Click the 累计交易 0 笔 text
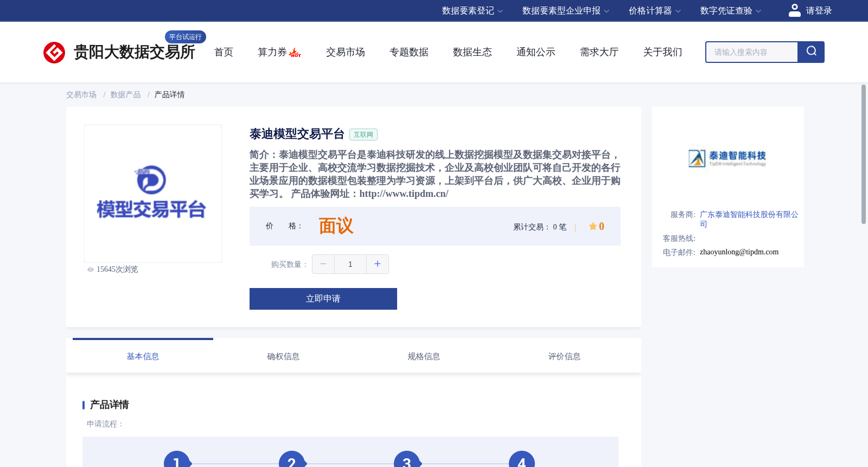The width and height of the screenshot is (868, 467). point(540,227)
